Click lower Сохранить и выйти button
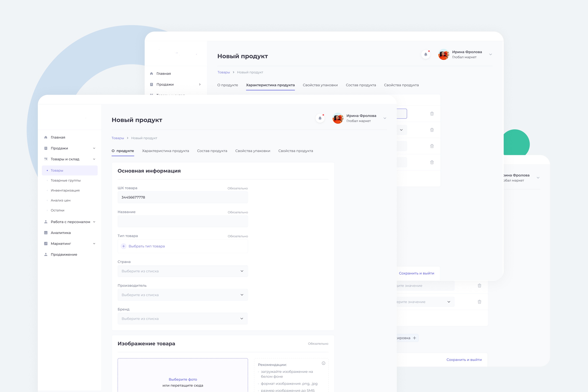The image size is (588, 392). coord(464,360)
